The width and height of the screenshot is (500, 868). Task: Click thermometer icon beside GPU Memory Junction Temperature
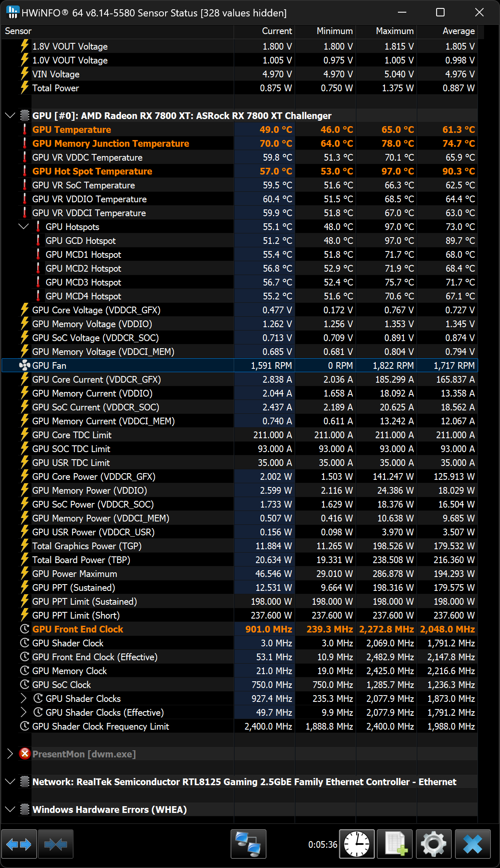pos(25,143)
